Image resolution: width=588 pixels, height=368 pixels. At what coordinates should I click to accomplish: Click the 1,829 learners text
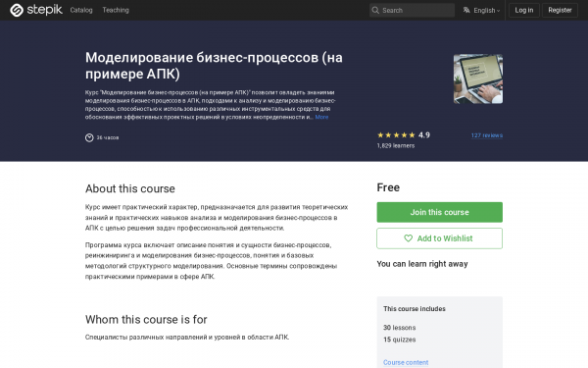coord(396,145)
